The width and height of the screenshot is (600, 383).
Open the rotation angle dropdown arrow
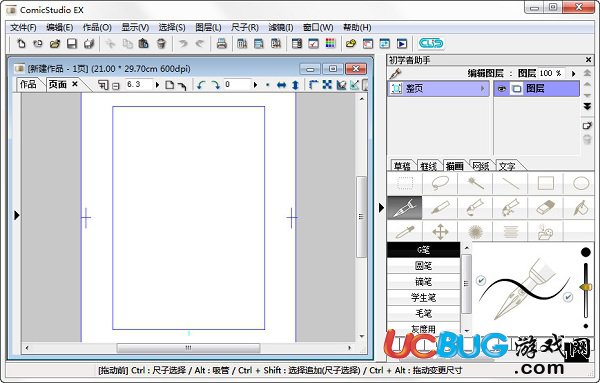255,85
